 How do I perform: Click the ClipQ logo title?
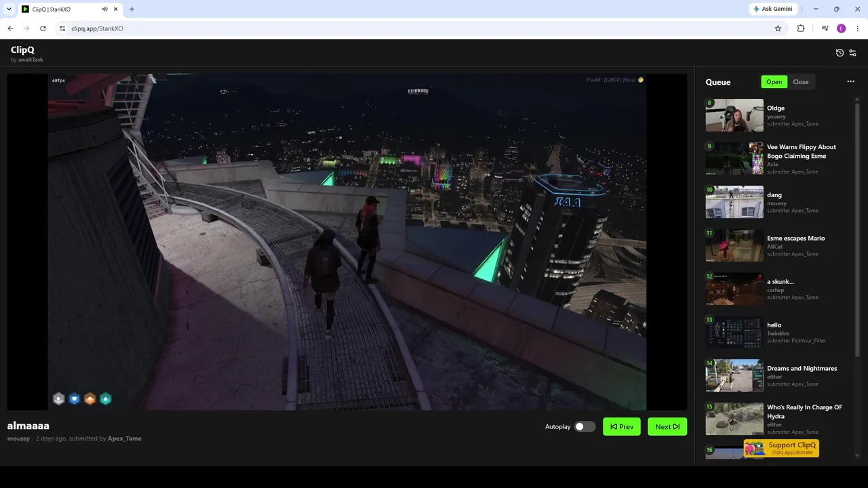point(22,49)
